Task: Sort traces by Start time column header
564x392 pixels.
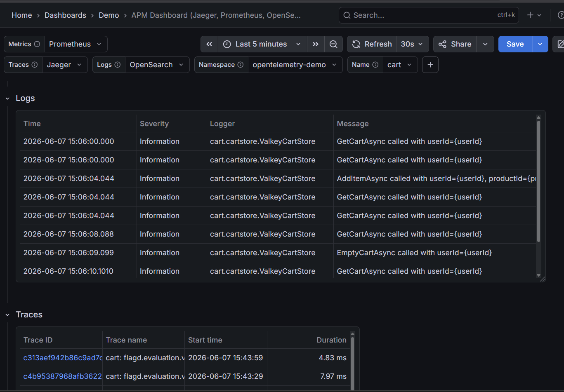Action: point(205,340)
